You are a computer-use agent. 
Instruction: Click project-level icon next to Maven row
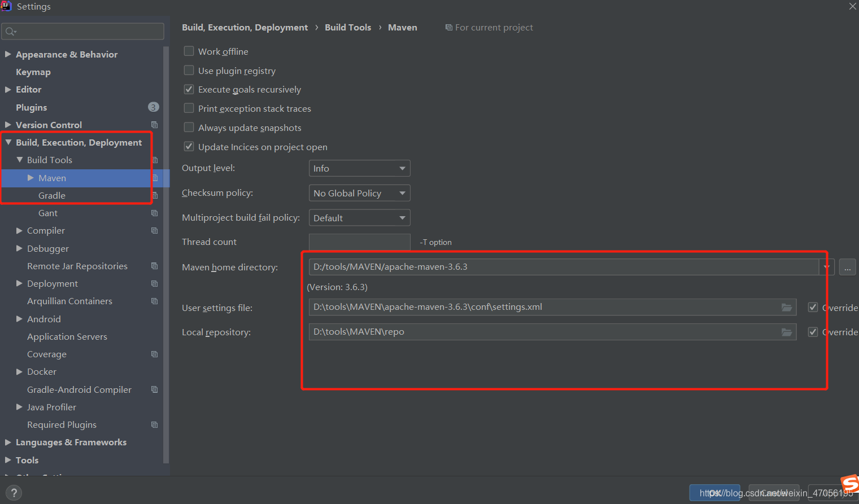click(x=155, y=178)
